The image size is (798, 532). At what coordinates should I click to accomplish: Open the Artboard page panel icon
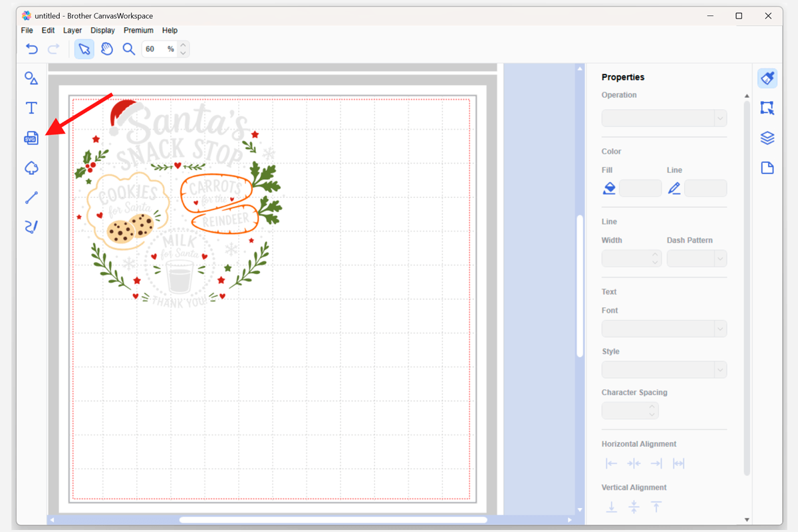tap(767, 168)
